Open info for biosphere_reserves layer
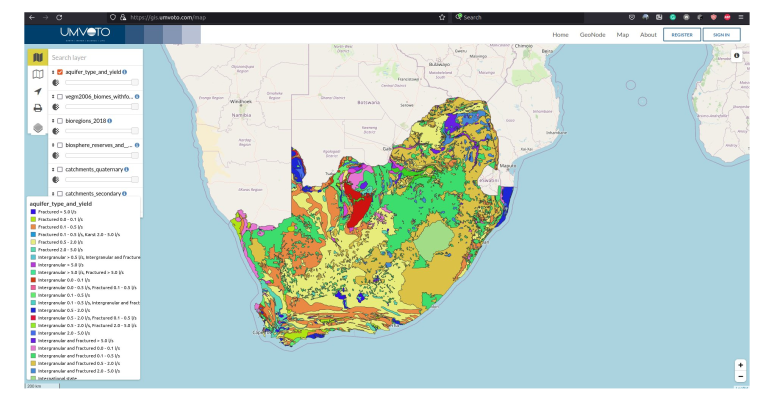The image size is (769, 399). coord(137,145)
